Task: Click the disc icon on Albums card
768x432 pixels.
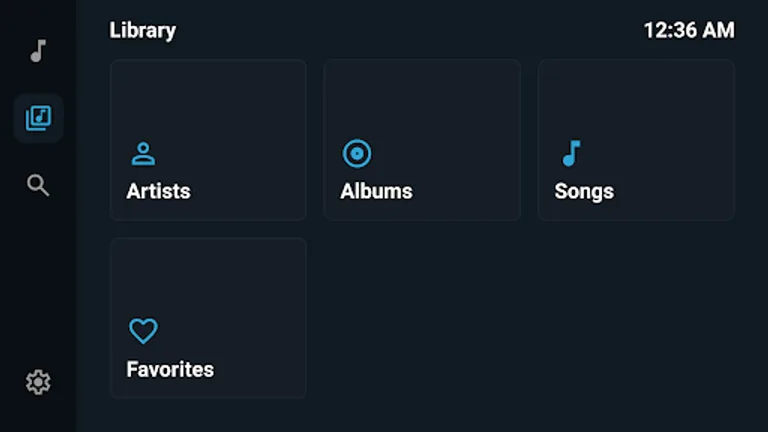Action: click(357, 154)
